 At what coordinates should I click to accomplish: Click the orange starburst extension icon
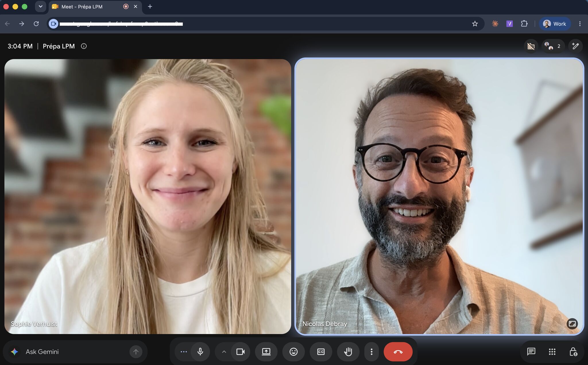(495, 24)
